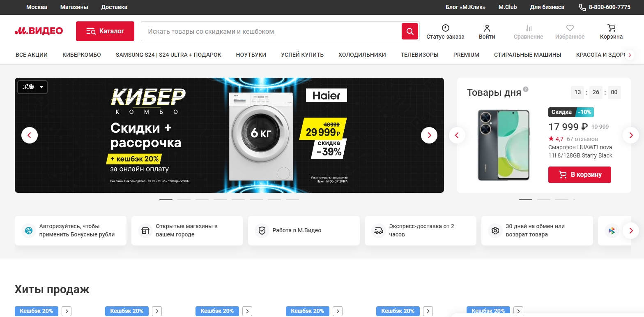
Task: Expand the red Каталог menu button
Action: [x=105, y=31]
